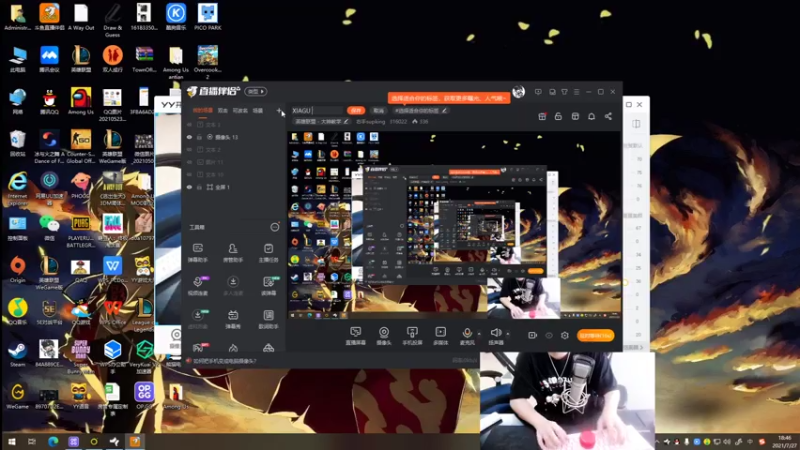800x450 pixels.
Task: Open the dropdown funnel icon in title bar
Action: (564, 92)
